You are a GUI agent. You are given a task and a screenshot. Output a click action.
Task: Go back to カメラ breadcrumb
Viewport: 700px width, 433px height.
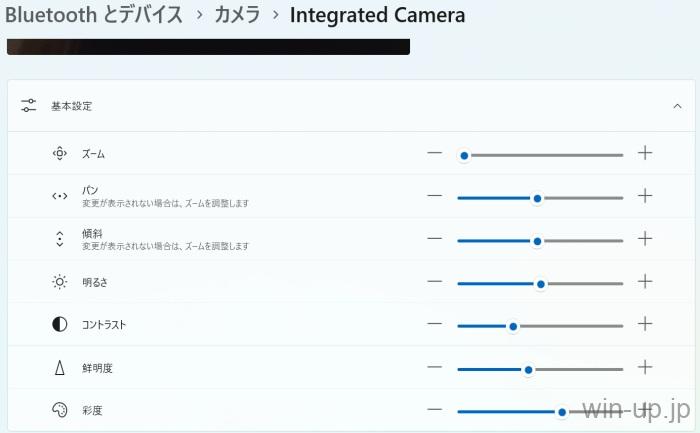tap(238, 16)
